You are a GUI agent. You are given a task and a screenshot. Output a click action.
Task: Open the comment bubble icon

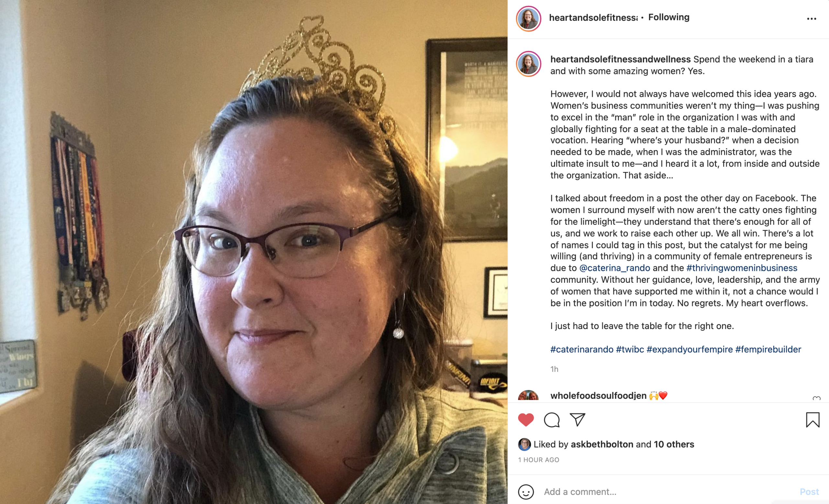(x=552, y=420)
